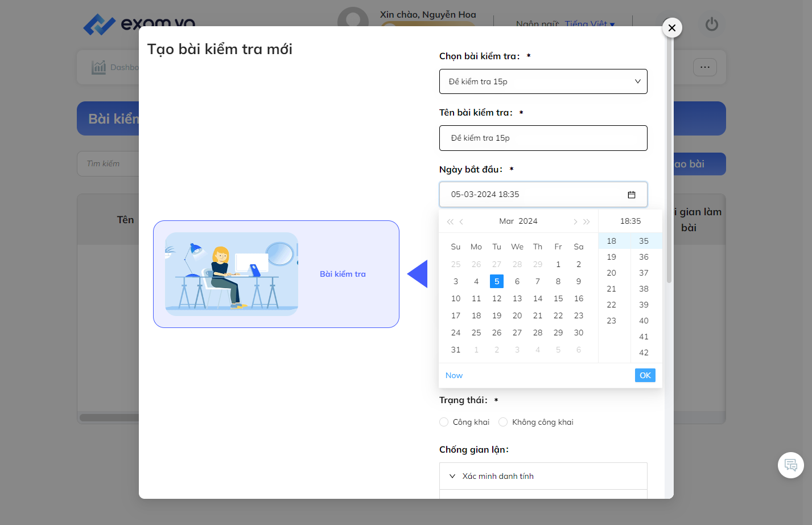Go to previous month arrow in calendar
Screen dimensions: 812x525
[x=461, y=222]
